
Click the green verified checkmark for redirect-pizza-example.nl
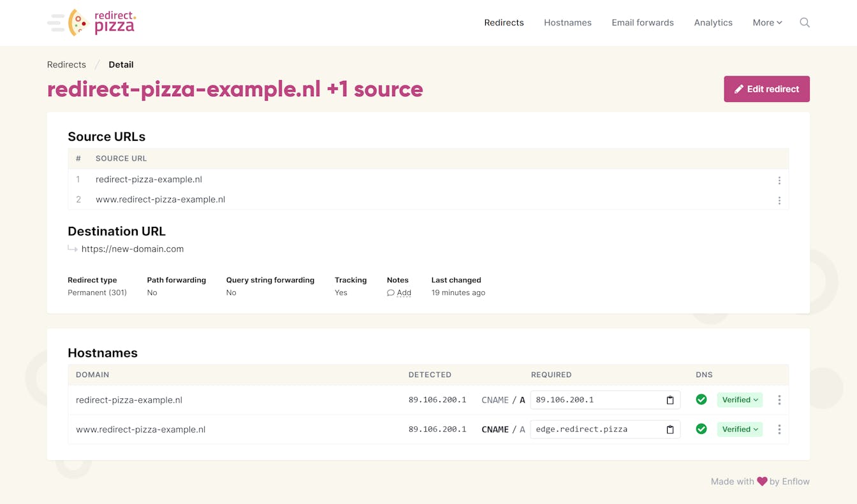(x=701, y=400)
